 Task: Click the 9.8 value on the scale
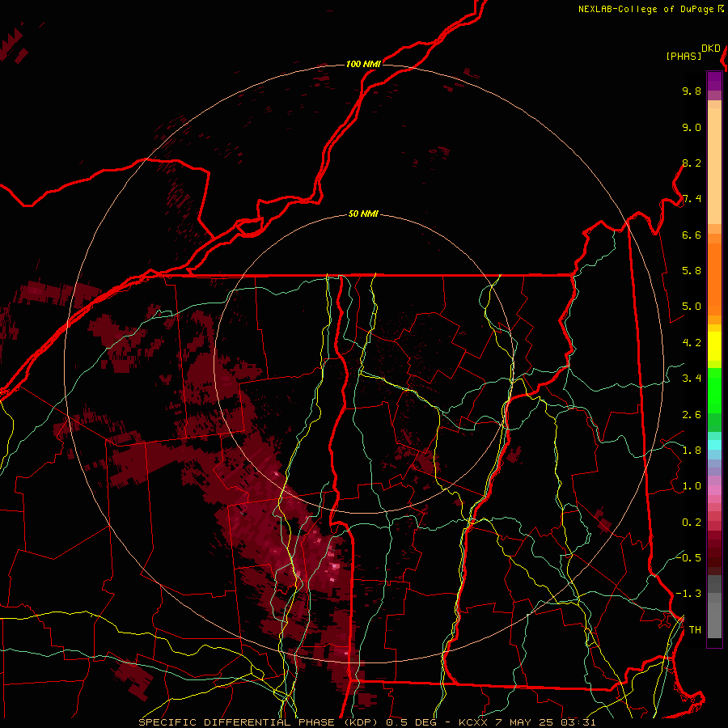coord(692,91)
